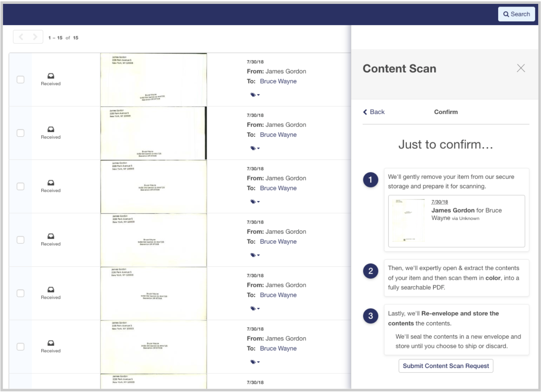Expand the tag dropdown in the third row
This screenshot has width=542, height=392.
(x=255, y=202)
